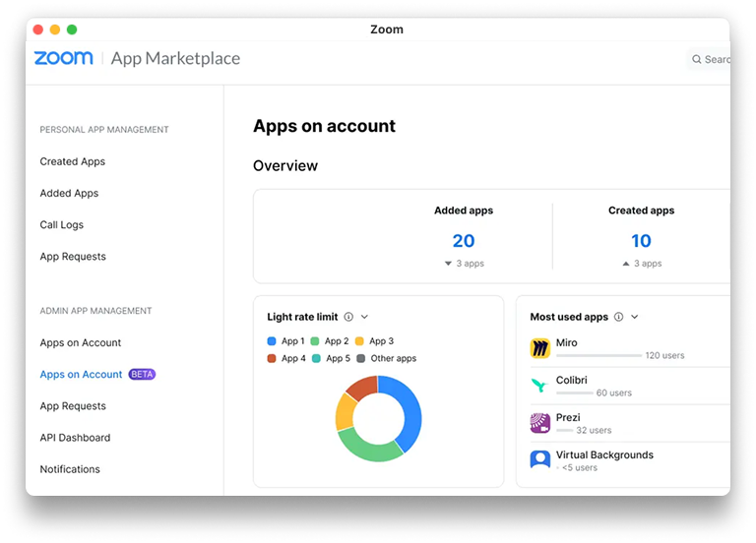Open Created Apps in the sidebar
This screenshot has width=756, height=543.
[72, 161]
